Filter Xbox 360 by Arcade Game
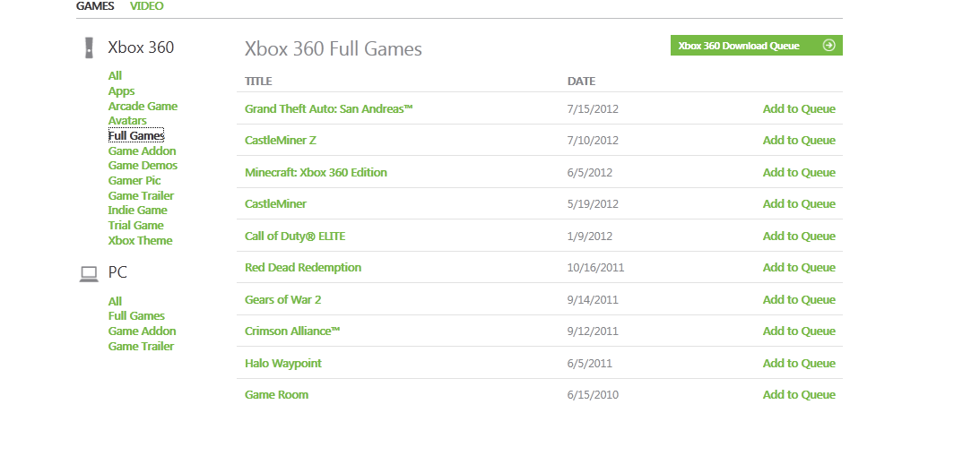980x456 pixels. [x=143, y=107]
